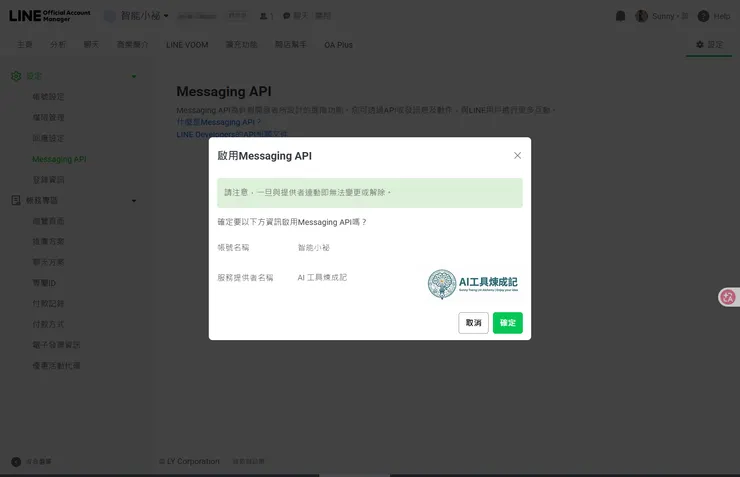Viewport: 740px width, 477px height.
Task: Switch to the 分析 tab
Action: (x=58, y=44)
